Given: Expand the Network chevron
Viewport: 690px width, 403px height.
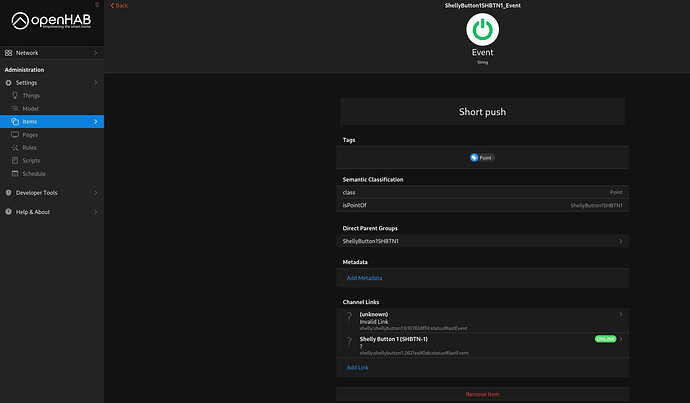Looking at the screenshot, I should [95, 53].
